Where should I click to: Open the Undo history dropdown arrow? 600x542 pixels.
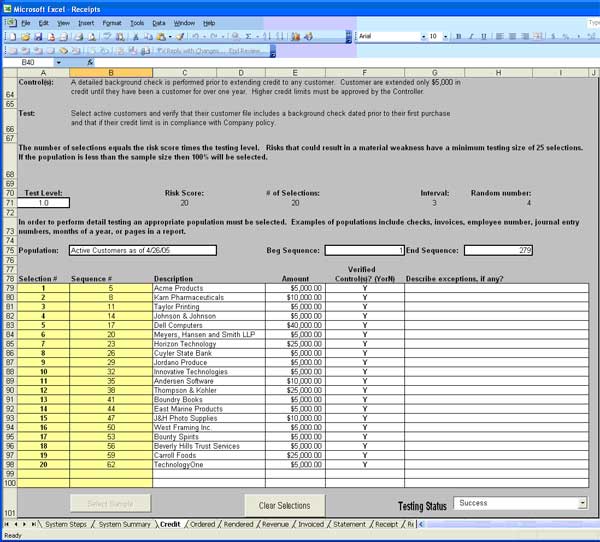(x=204, y=37)
